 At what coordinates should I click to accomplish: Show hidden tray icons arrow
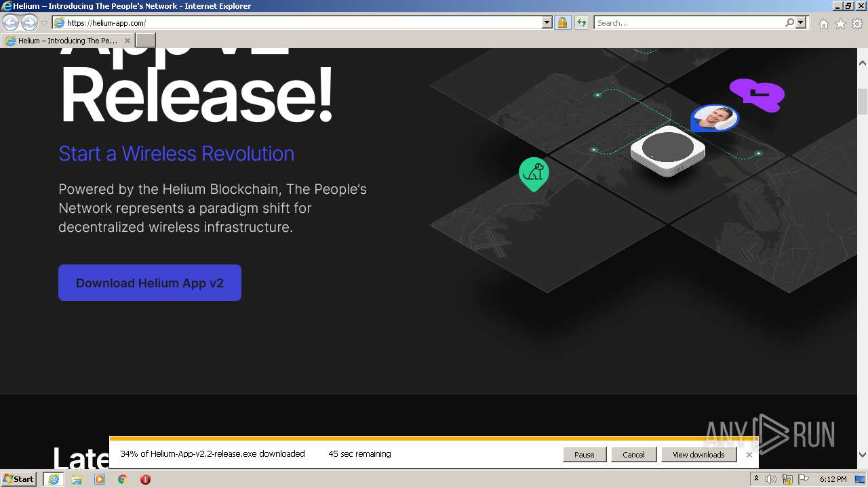(756, 479)
